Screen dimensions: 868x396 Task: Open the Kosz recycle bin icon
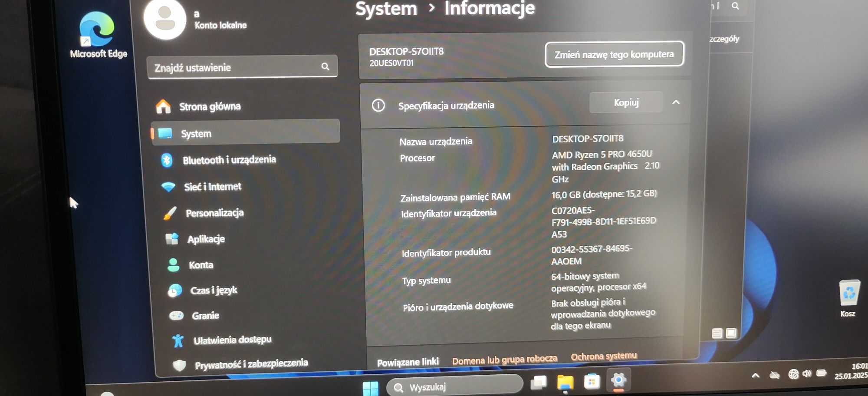tap(848, 299)
